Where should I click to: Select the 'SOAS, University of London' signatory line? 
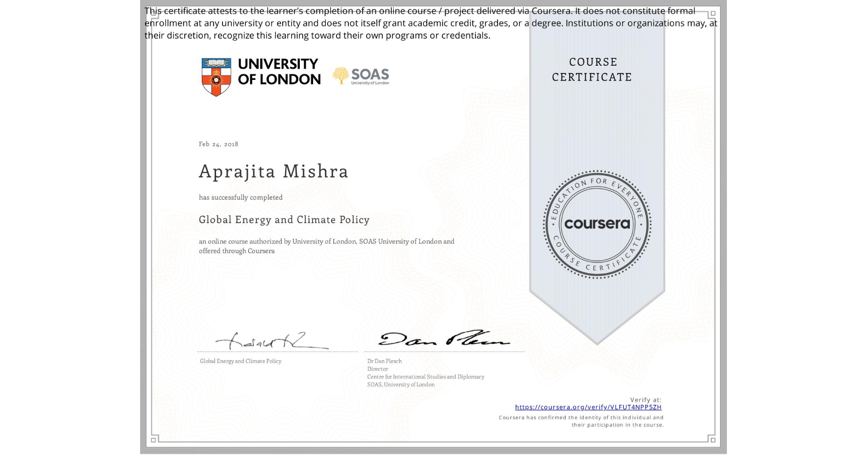[401, 384]
